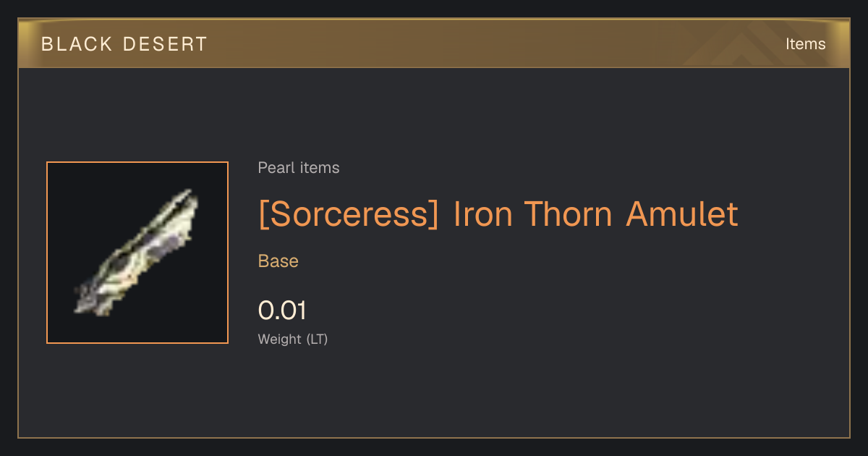This screenshot has width=868, height=456.
Task: Click the Weight (LT) caption
Action: click(293, 339)
